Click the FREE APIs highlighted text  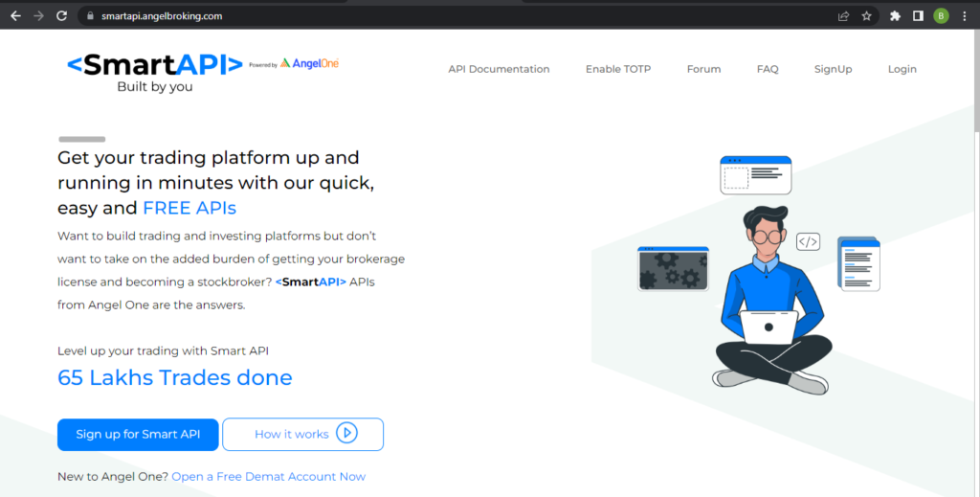click(189, 208)
